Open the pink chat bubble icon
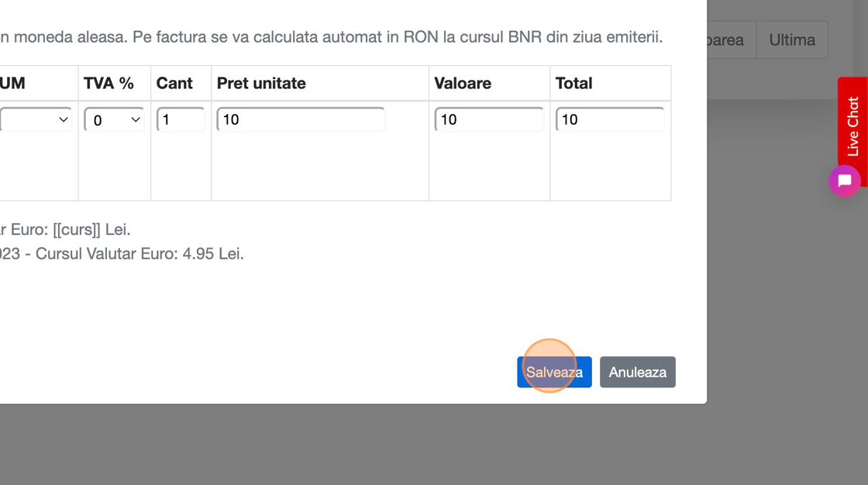Screen dimensions: 868x485 [844, 181]
